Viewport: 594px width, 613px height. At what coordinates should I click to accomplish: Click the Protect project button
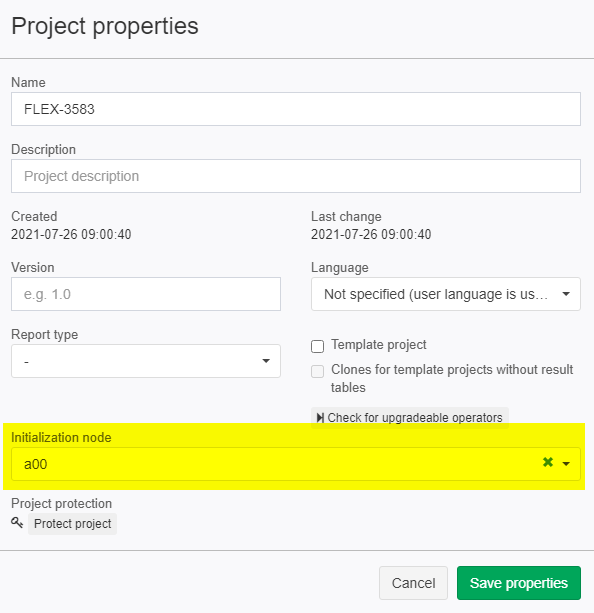pyautogui.click(x=72, y=523)
